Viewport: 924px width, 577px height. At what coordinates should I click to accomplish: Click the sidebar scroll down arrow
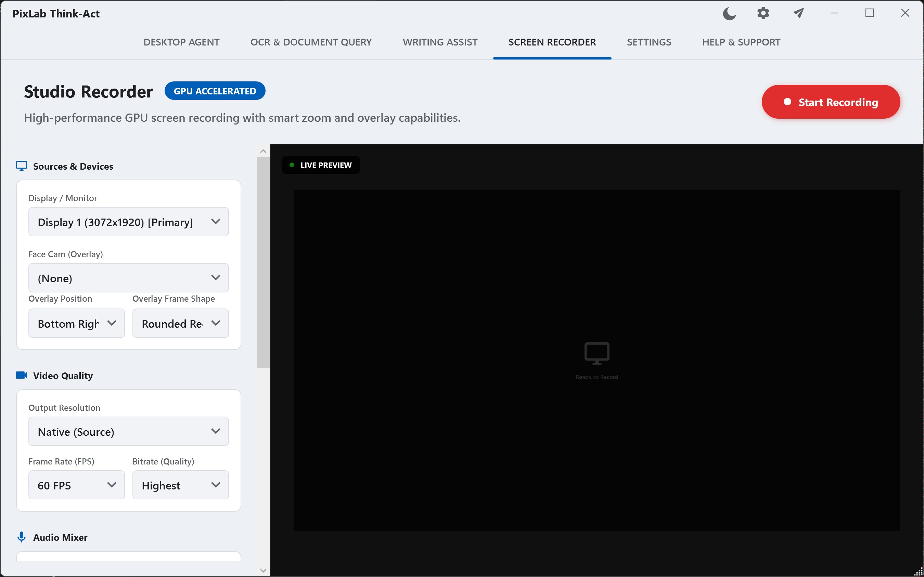[x=263, y=571]
